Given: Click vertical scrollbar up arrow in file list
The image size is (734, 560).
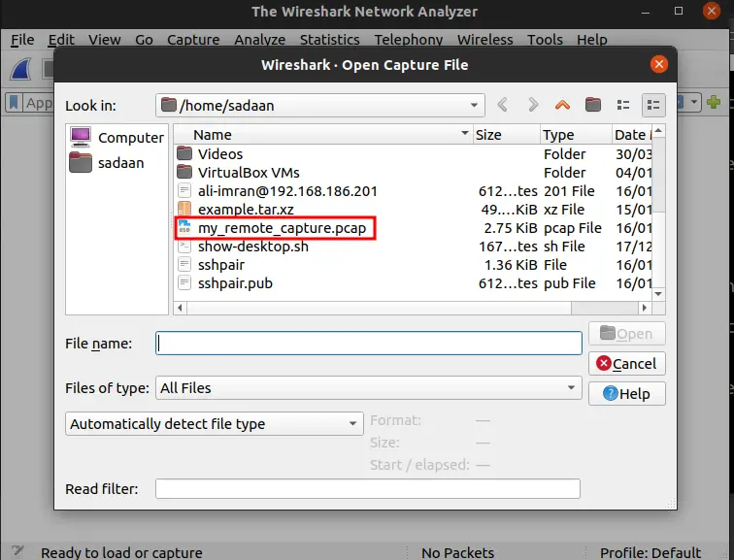Looking at the screenshot, I should (x=658, y=130).
